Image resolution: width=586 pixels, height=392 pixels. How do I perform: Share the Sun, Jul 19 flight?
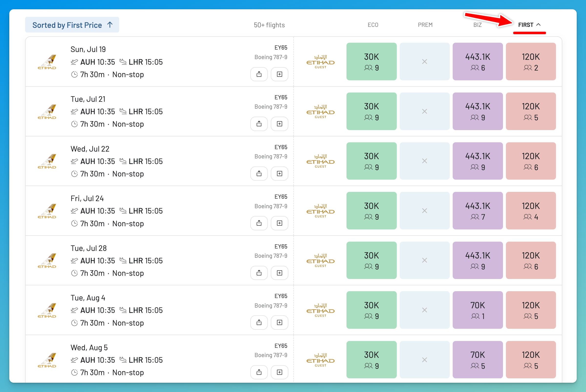[259, 74]
